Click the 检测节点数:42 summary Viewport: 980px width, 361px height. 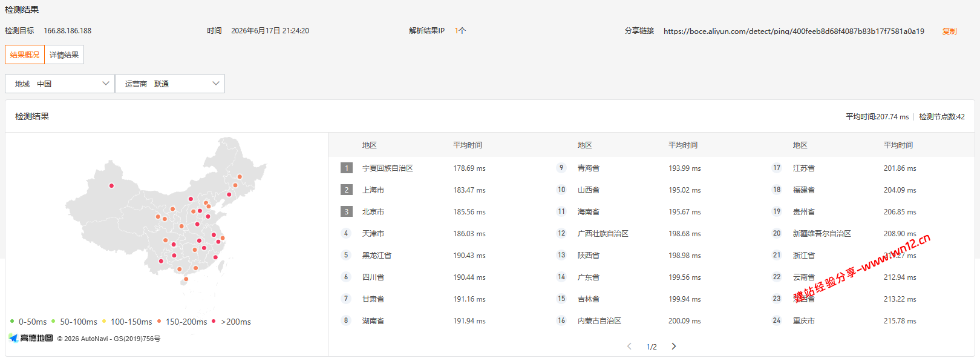(942, 117)
